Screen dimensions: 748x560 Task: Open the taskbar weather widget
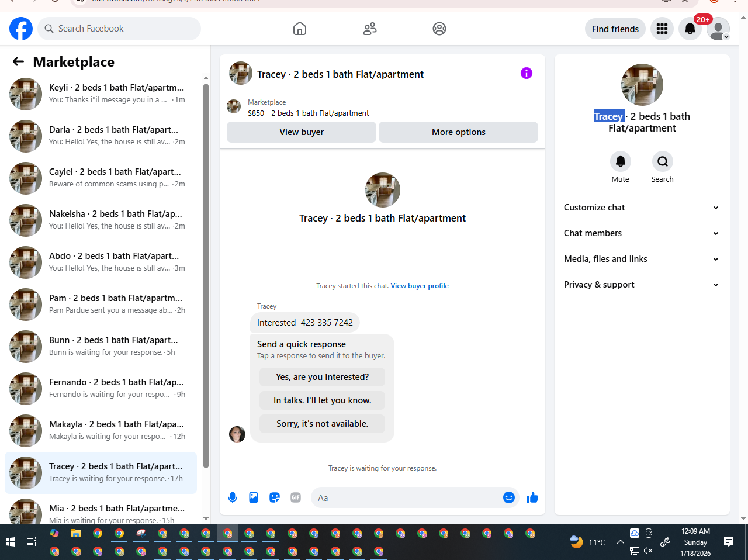[x=587, y=542]
